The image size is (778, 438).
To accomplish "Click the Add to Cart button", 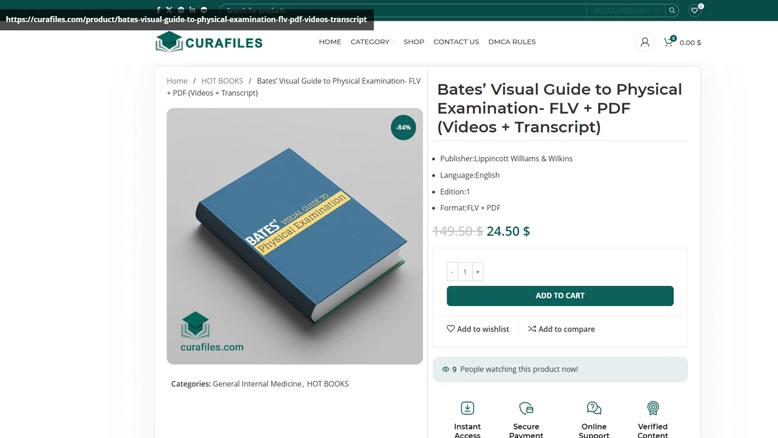I will [x=560, y=296].
